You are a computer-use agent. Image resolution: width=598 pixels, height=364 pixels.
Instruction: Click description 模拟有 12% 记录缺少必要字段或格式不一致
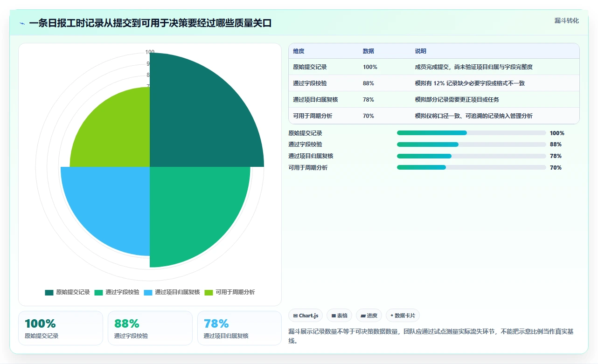[x=470, y=83]
